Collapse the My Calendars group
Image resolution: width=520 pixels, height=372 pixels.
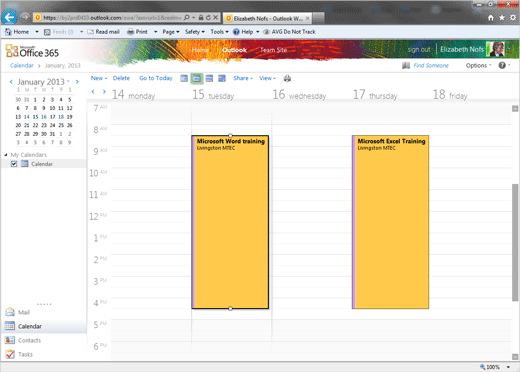pyautogui.click(x=6, y=155)
